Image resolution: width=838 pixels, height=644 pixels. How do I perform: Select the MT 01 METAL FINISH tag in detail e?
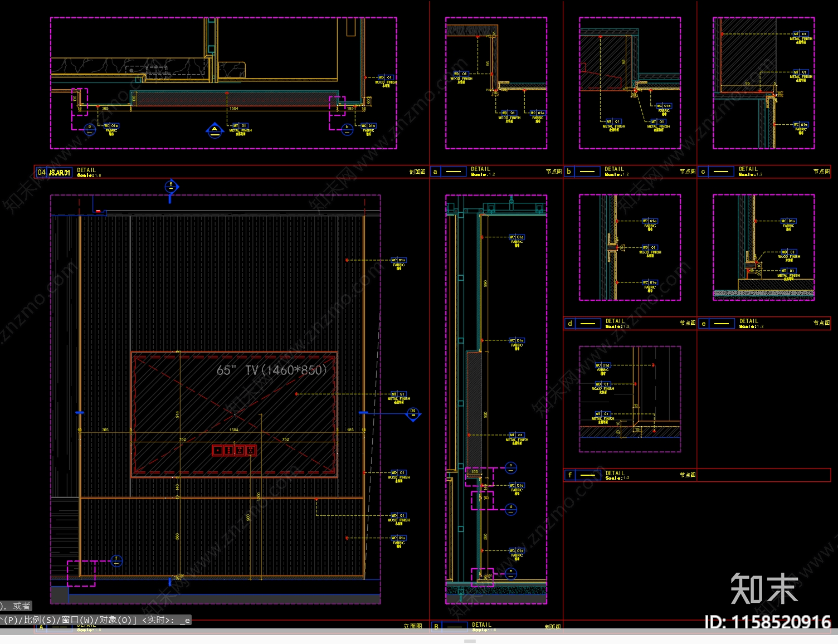pyautogui.click(x=788, y=274)
